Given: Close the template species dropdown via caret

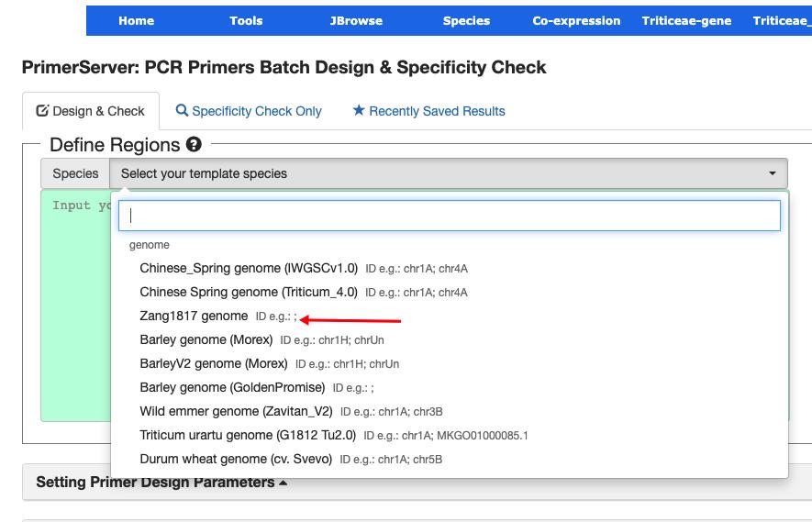Looking at the screenshot, I should pyautogui.click(x=773, y=173).
